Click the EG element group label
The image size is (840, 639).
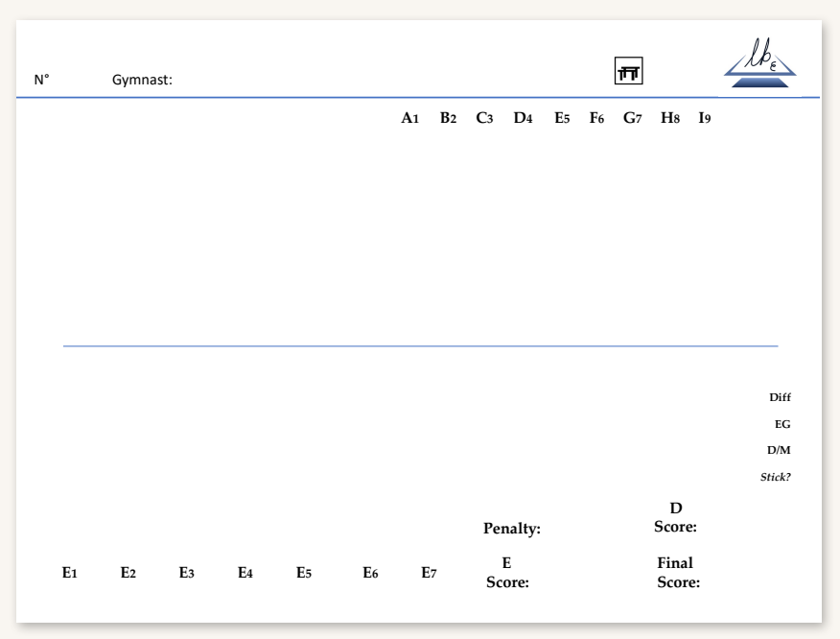pyautogui.click(x=782, y=423)
